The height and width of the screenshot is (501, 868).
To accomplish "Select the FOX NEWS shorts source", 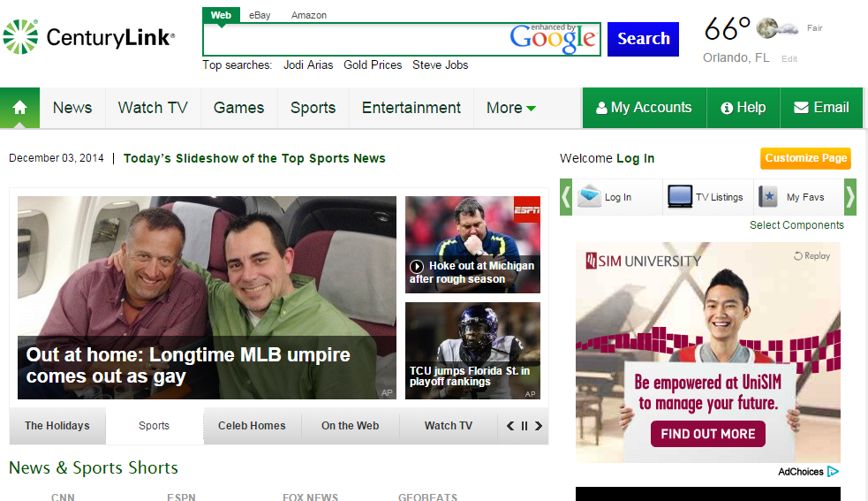I will (x=310, y=497).
